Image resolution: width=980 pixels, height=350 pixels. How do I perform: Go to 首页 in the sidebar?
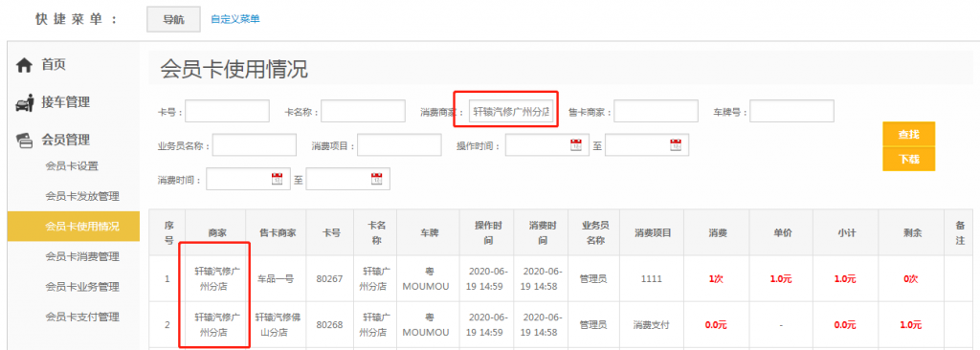coord(54,65)
